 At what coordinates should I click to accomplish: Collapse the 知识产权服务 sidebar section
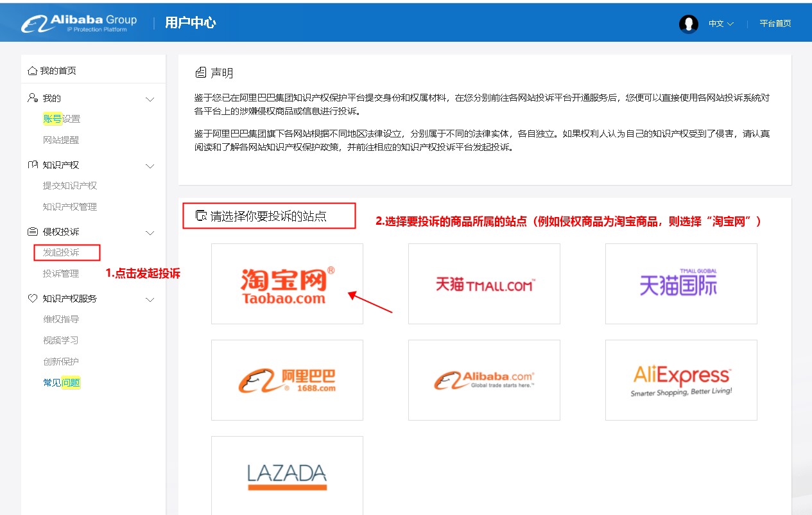(x=150, y=299)
